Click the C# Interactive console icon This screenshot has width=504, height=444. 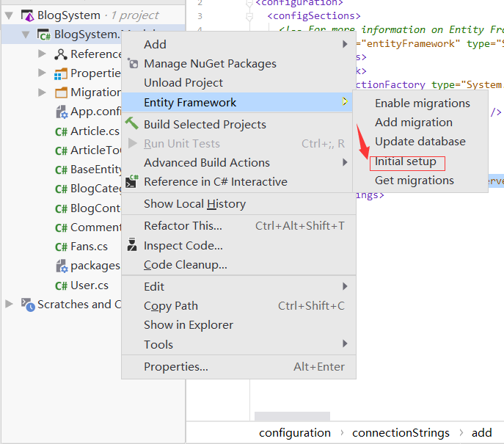[132, 181]
